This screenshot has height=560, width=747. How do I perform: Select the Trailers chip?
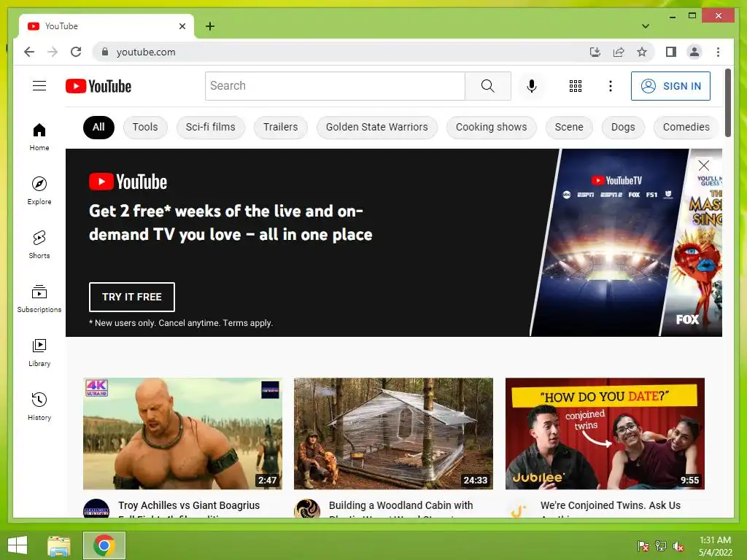click(x=281, y=127)
